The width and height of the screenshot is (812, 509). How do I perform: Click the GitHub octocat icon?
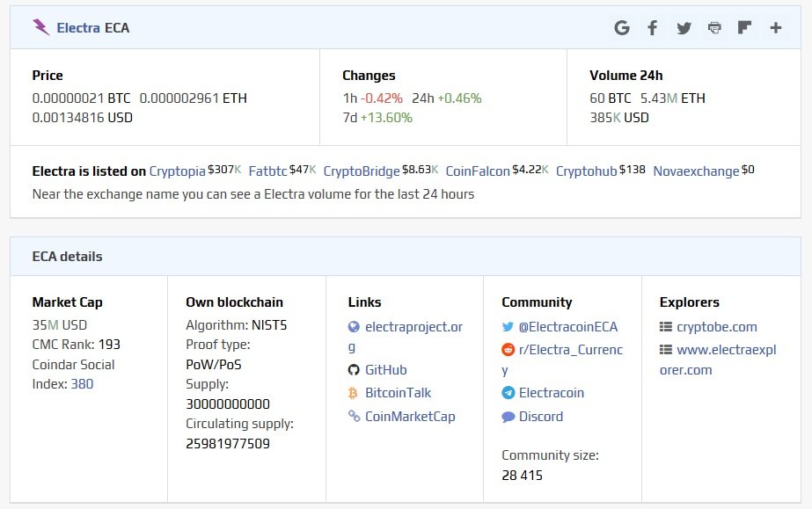click(354, 370)
